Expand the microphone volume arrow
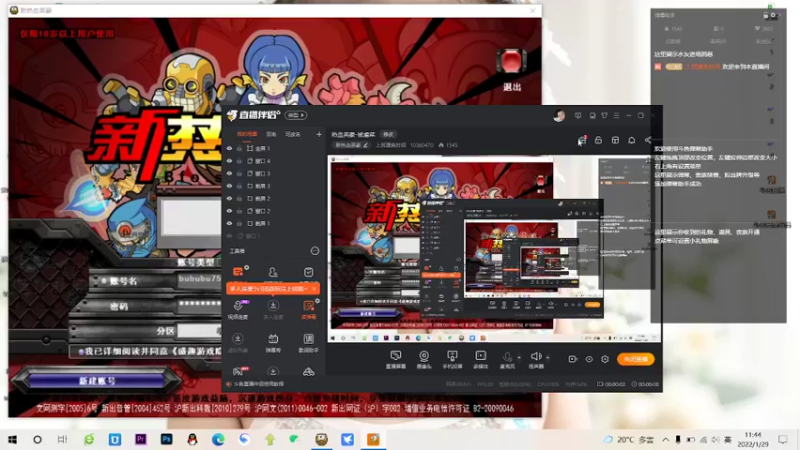 tap(519, 357)
